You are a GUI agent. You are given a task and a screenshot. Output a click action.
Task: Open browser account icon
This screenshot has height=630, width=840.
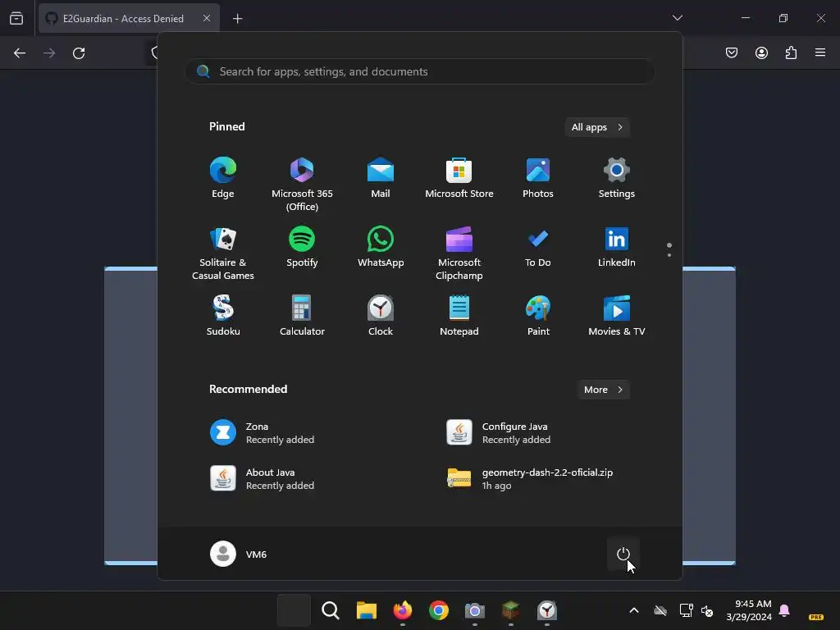(x=761, y=52)
